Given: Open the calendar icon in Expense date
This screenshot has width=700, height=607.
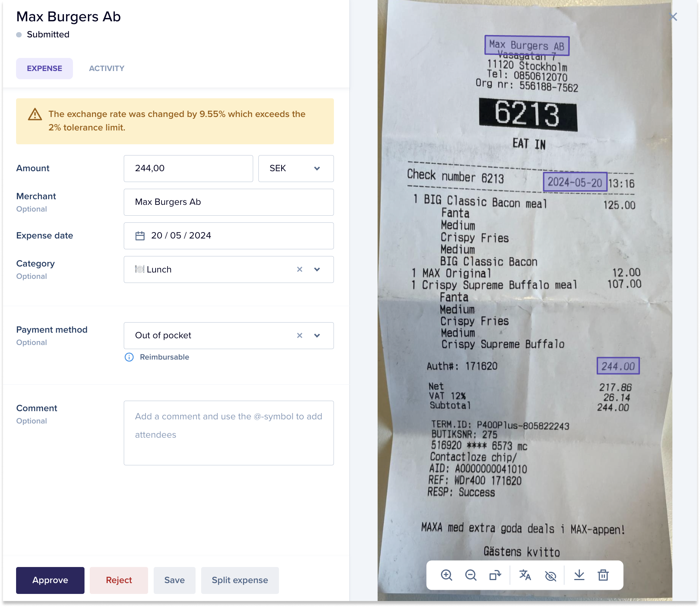Looking at the screenshot, I should (x=140, y=236).
